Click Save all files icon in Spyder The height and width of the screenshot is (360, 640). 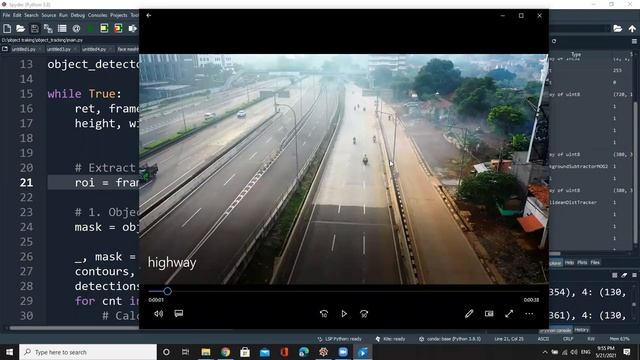pos(48,29)
